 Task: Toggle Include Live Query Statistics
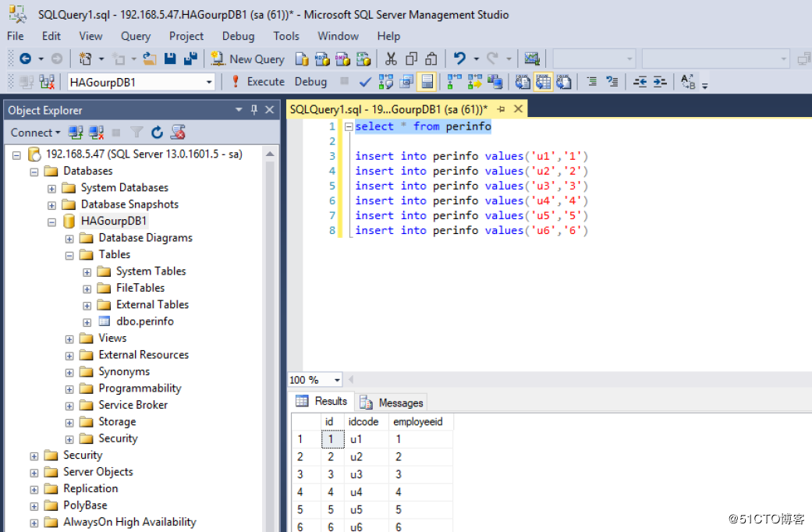coord(474,82)
